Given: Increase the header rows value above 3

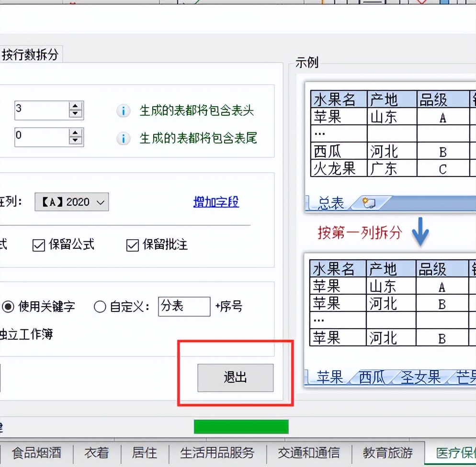Looking at the screenshot, I should [75, 106].
